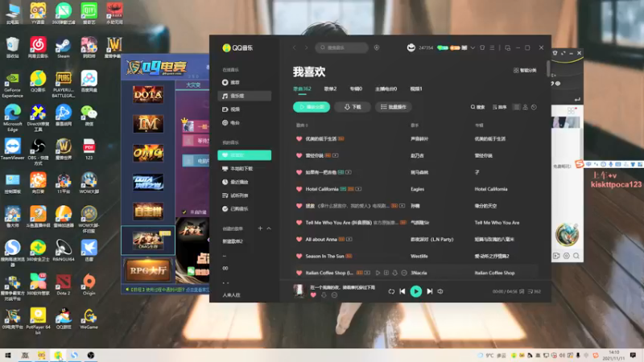Image resolution: width=644 pixels, height=362 pixels.
Task: Open the Music Hall (音乐馆) sidebar item
Action: (x=244, y=96)
